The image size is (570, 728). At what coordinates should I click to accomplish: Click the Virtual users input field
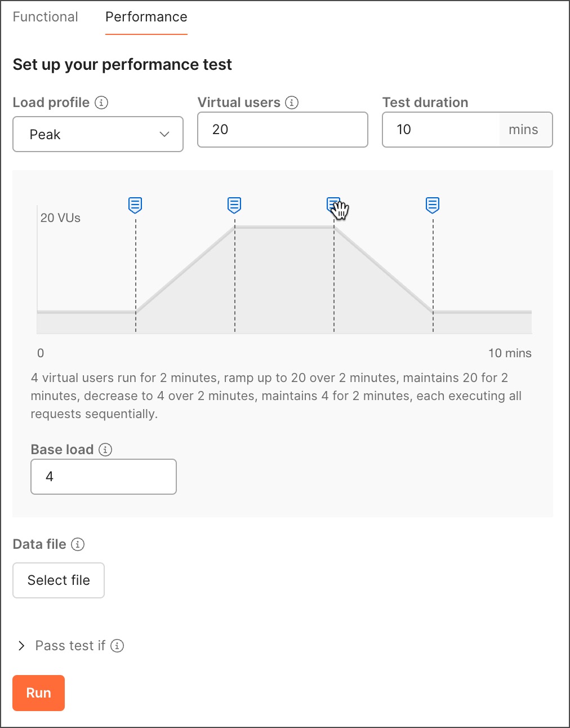(282, 130)
